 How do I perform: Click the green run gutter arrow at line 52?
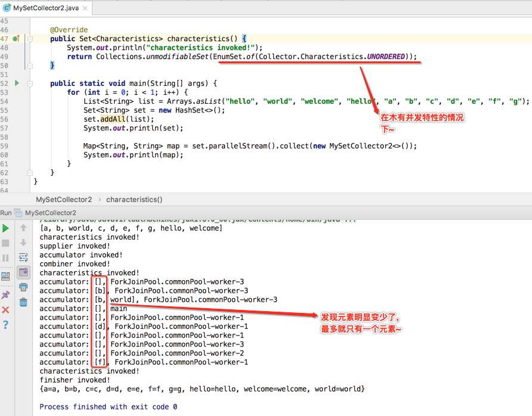point(17,83)
